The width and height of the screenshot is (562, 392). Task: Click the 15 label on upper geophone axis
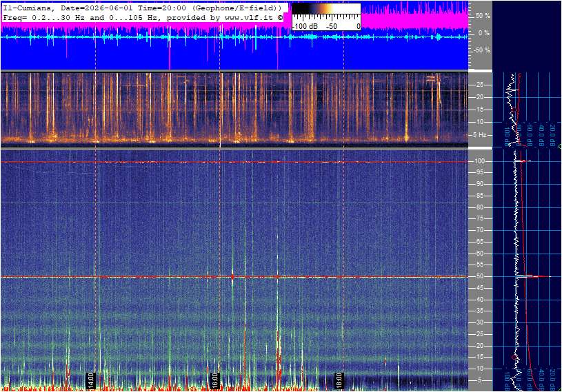479,110
